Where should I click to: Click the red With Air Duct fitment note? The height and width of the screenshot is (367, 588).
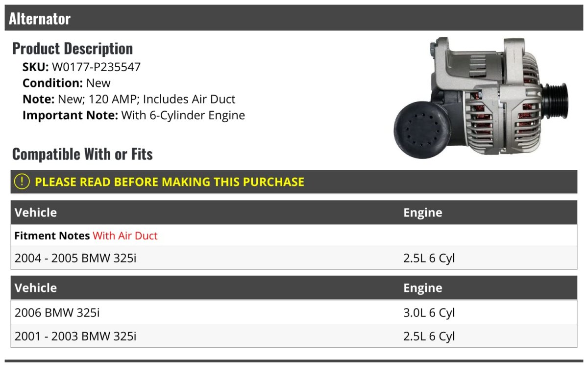[x=125, y=236]
